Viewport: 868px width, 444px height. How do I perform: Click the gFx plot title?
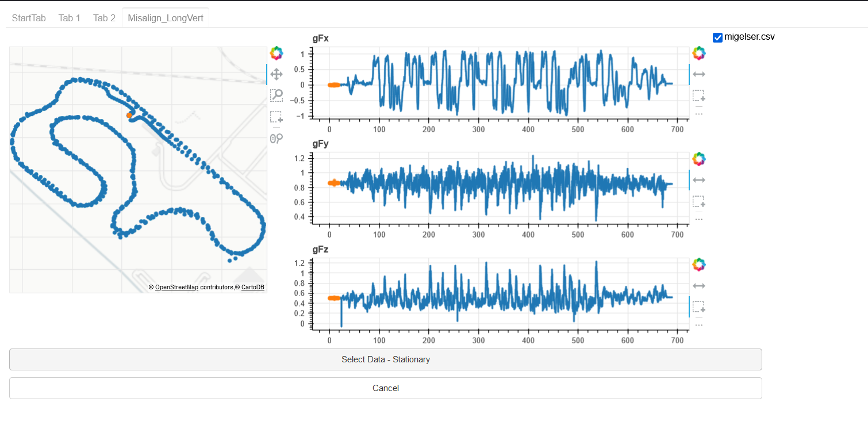tap(321, 39)
